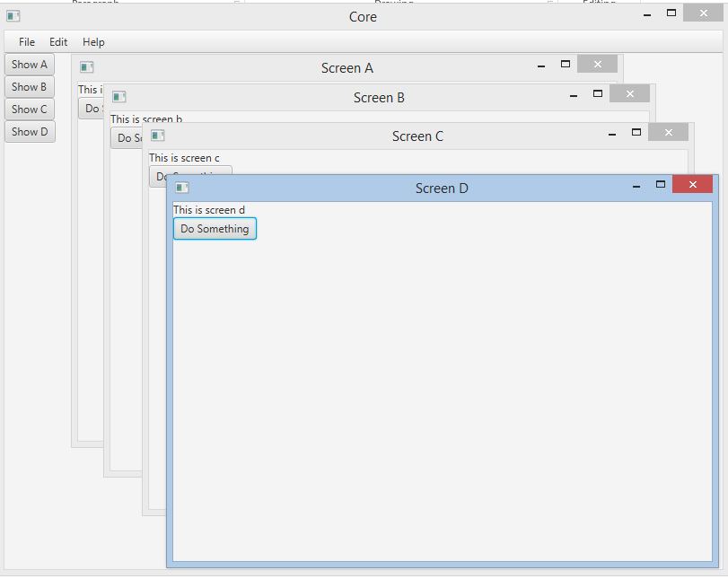Select the Screen B title bar
This screenshot has width=728, height=579.
click(380, 98)
